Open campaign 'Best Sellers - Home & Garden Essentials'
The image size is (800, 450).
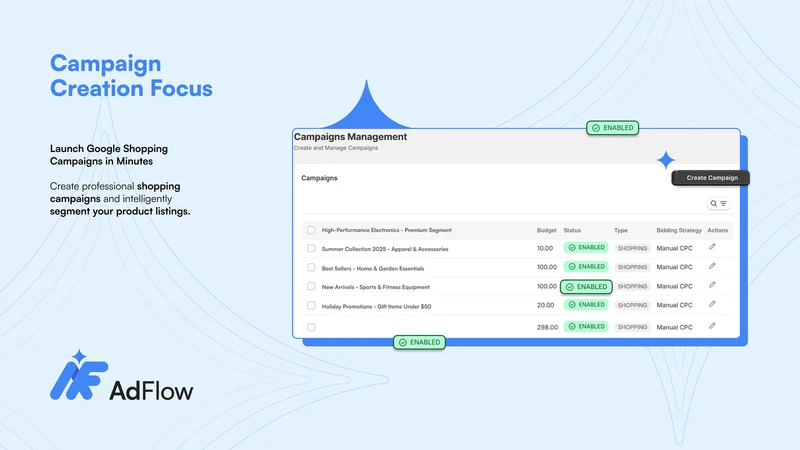[x=372, y=268]
